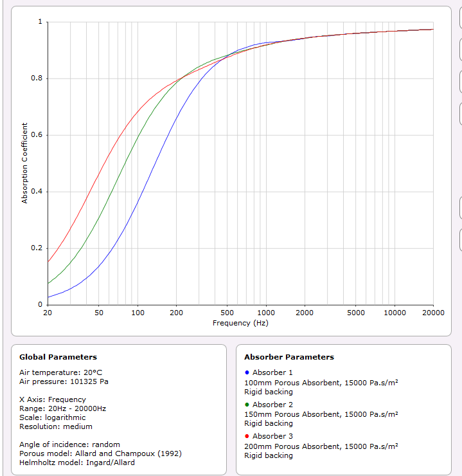
Task: Click the Scale: logarithmic text
Action: pyautogui.click(x=52, y=417)
